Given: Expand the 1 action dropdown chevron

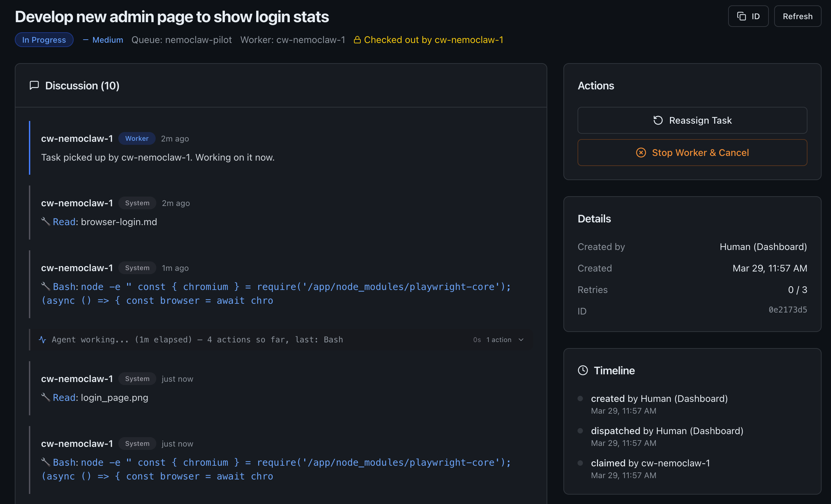Looking at the screenshot, I should (521, 340).
